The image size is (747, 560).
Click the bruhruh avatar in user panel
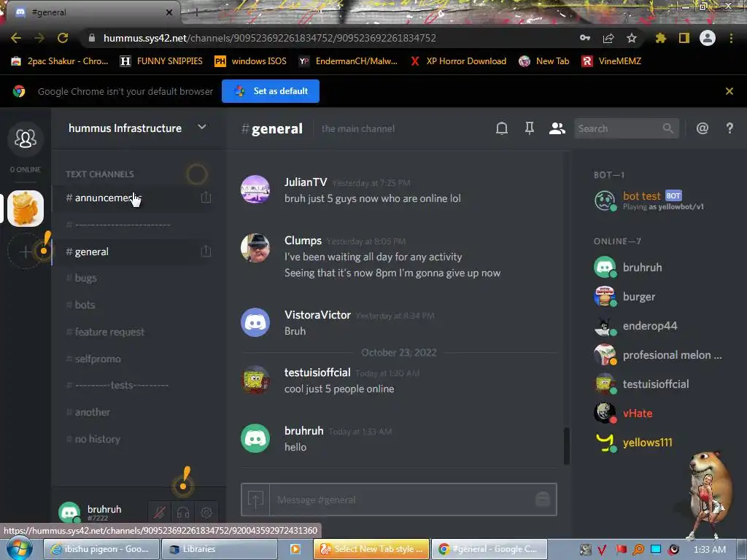[x=69, y=513]
